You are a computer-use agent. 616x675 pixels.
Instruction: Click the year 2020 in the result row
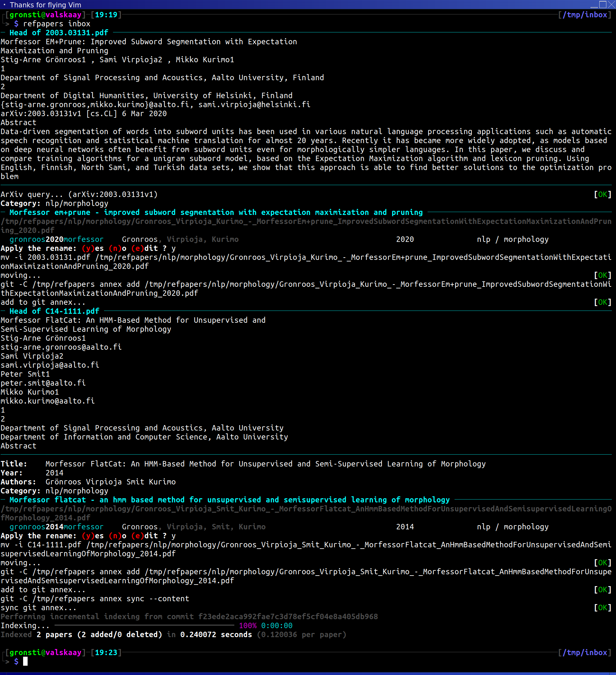click(x=405, y=239)
